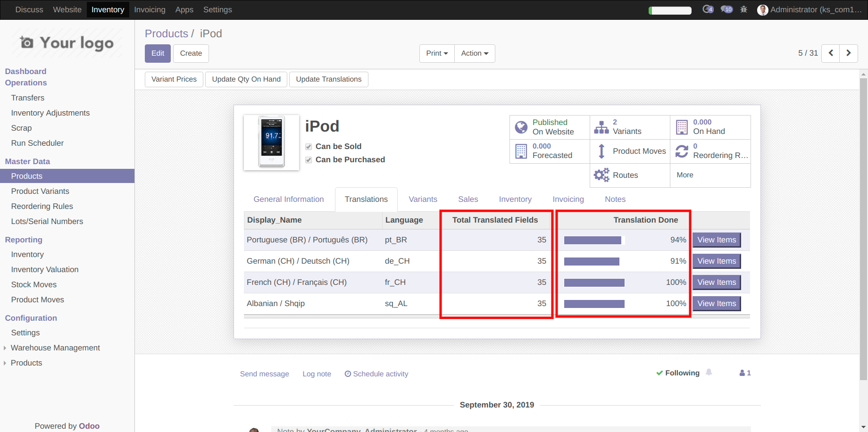Image resolution: width=868 pixels, height=432 pixels.
Task: Open the Inventory tab in product form
Action: [515, 199]
